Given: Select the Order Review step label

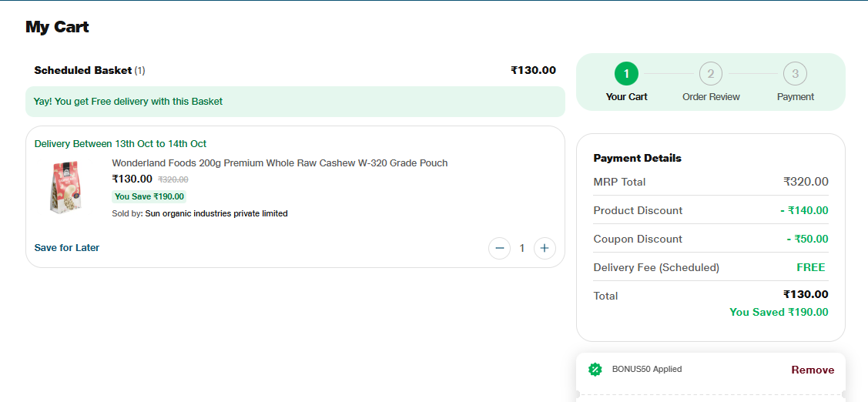Looking at the screenshot, I should click(711, 97).
